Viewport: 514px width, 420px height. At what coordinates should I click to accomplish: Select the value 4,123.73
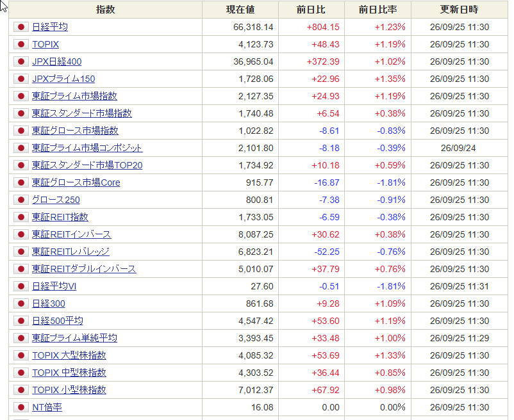[256, 45]
